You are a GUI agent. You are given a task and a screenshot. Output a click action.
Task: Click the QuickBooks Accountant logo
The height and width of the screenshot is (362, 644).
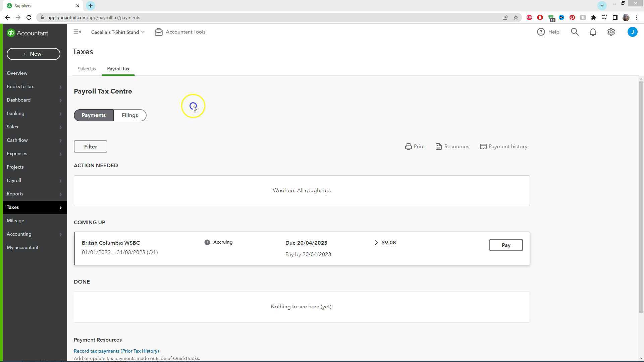(28, 33)
